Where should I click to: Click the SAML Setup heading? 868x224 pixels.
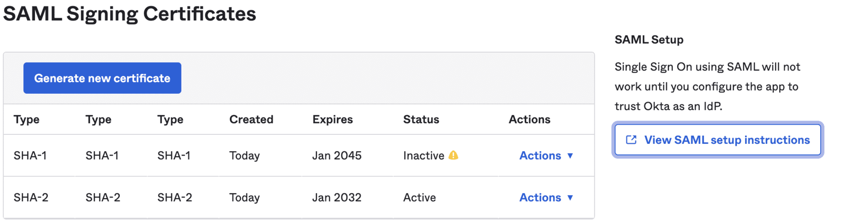pos(649,40)
